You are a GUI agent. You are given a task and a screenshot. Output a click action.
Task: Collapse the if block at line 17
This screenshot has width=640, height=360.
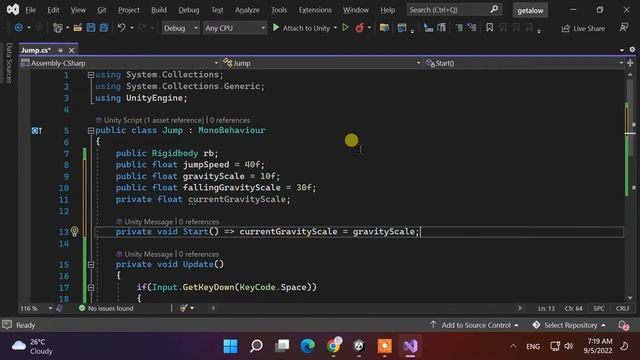tap(91, 287)
